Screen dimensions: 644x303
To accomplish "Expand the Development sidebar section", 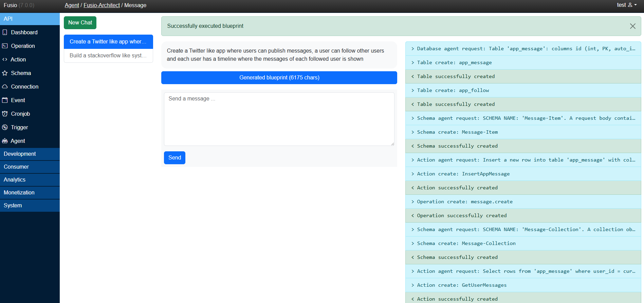I will [x=20, y=154].
